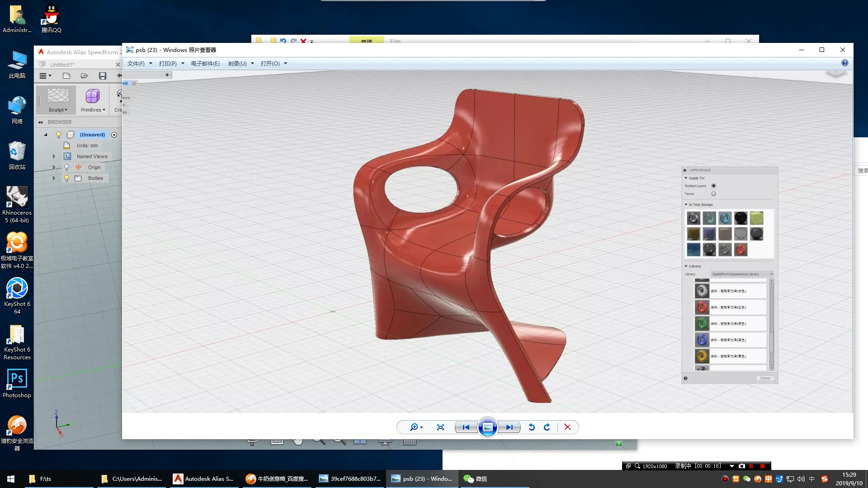Click the Save icon in SpeedForm toolbar
868x488 pixels.
click(103, 76)
